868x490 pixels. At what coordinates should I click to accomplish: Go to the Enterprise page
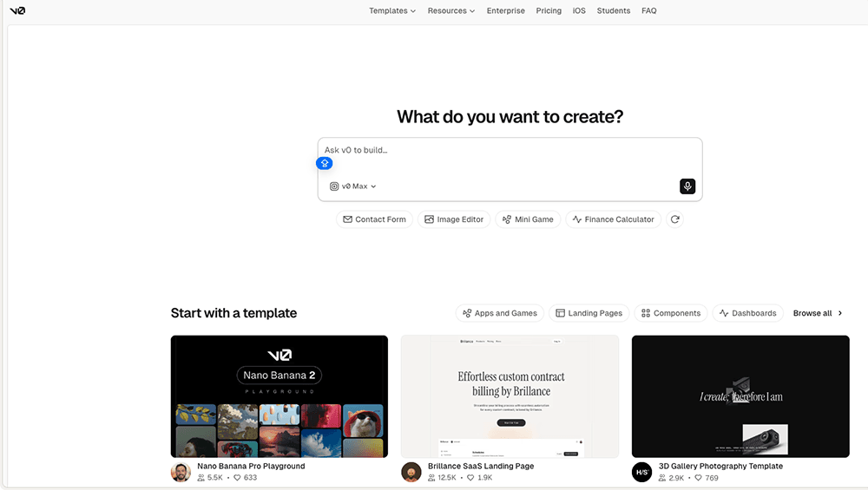click(505, 11)
